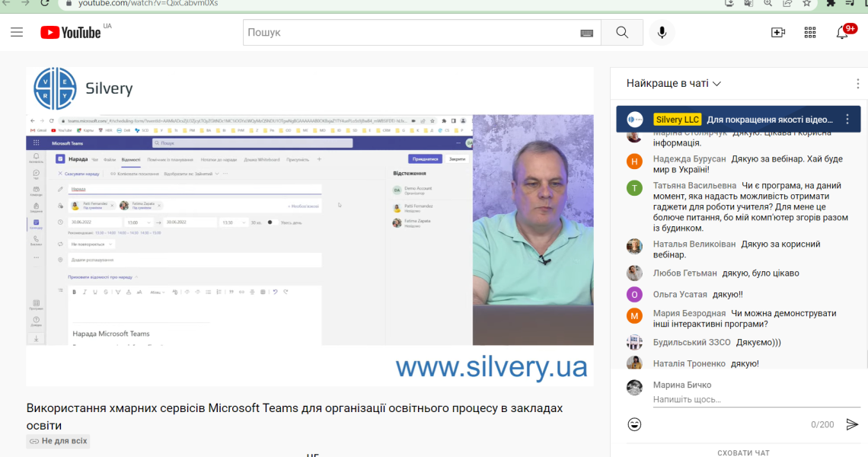This screenshot has width=868, height=457.
Task: Expand the "Найкраще в чаті" chat mode dropdown
Action: coord(674,84)
